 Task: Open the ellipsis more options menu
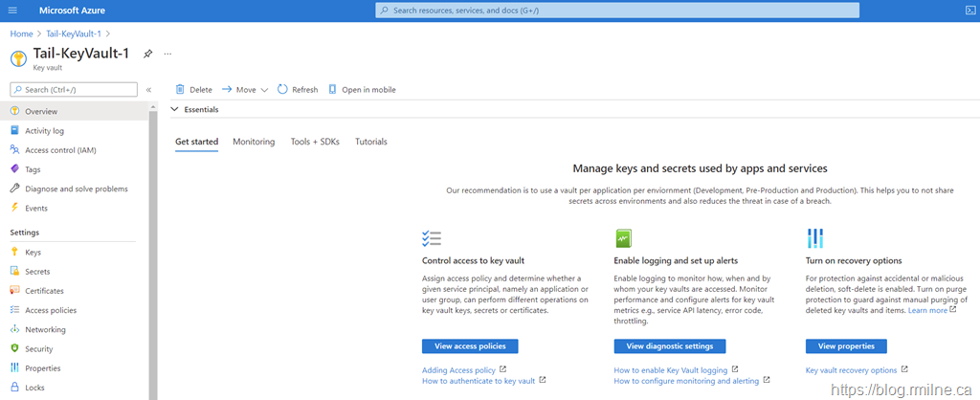pyautogui.click(x=167, y=54)
